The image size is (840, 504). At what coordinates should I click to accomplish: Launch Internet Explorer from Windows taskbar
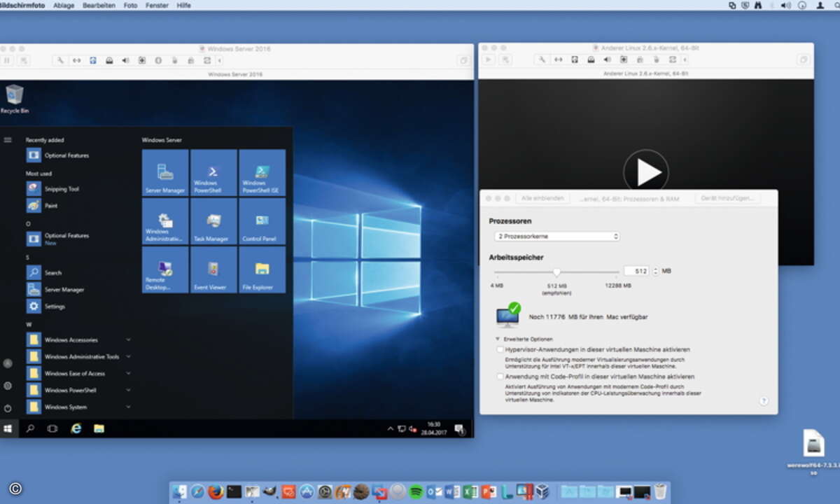click(x=76, y=428)
